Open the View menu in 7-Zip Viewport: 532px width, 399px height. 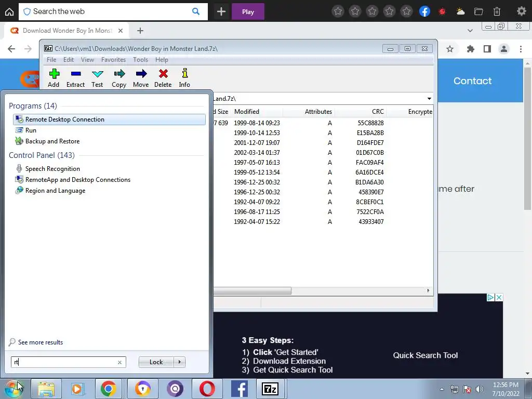coord(87,60)
